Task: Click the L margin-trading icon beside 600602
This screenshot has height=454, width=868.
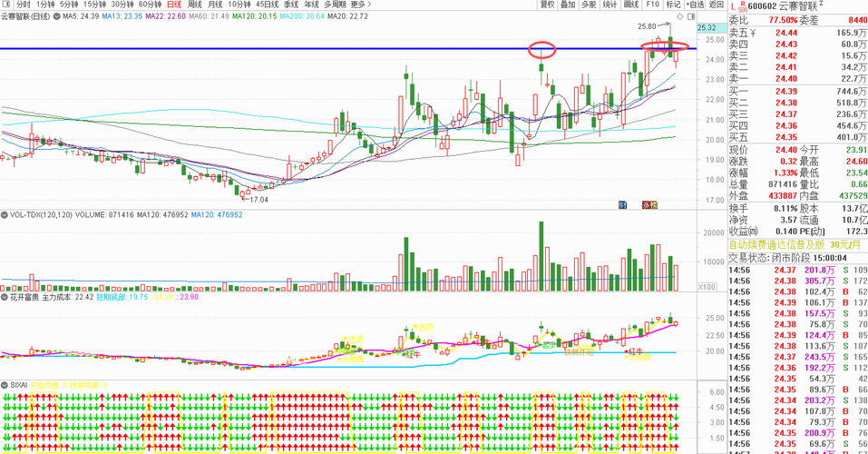Action: tap(734, 6)
